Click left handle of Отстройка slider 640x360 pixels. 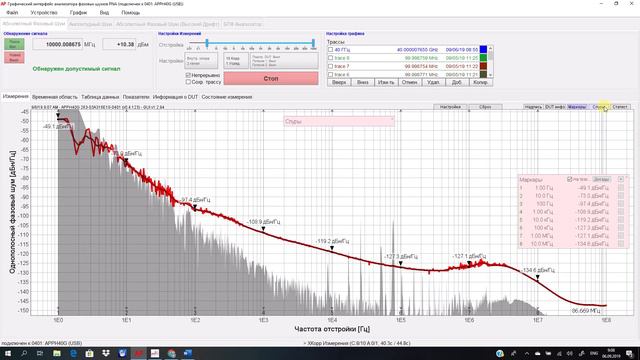pos(207,43)
